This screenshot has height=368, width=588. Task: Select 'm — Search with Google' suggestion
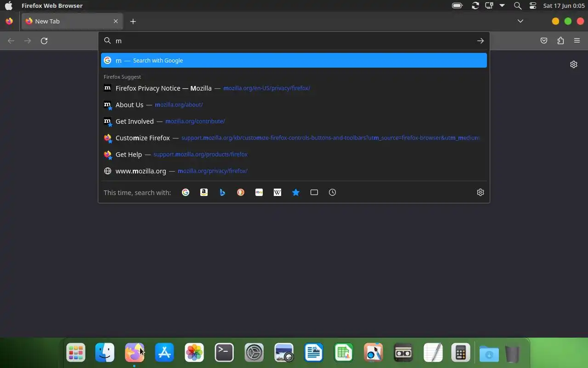click(x=294, y=60)
